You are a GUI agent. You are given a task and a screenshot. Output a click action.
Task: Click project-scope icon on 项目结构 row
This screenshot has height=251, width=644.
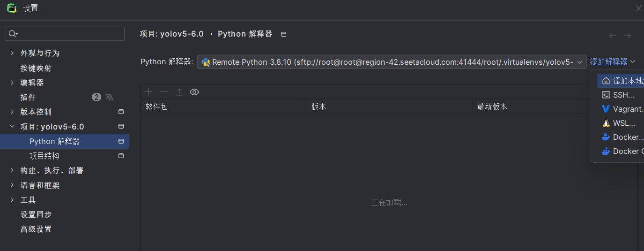coord(121,156)
